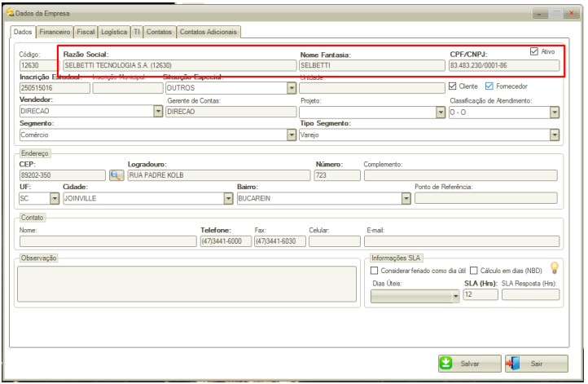This screenshot has width=588, height=384.
Task: Click the Inscrição Estadual field
Action: pos(55,88)
